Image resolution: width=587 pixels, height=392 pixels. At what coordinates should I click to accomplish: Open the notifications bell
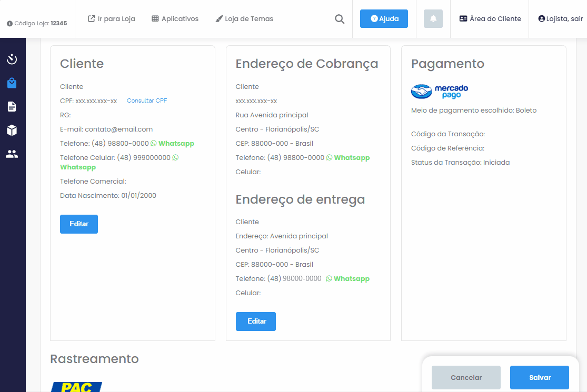(433, 19)
